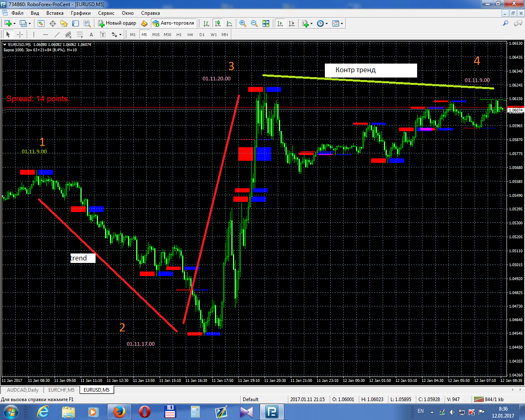Select the Horizontal Line tool
This screenshot has width=525, height=420.
pyautogui.click(x=45, y=35)
